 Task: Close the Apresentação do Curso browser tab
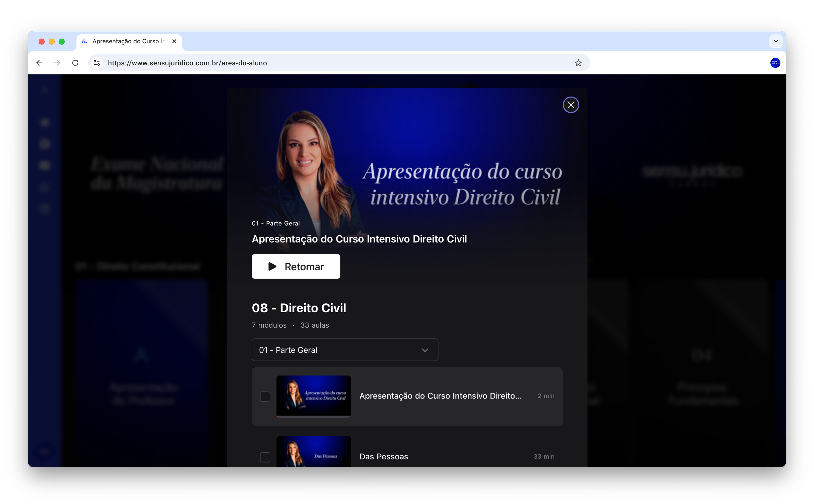click(x=174, y=41)
